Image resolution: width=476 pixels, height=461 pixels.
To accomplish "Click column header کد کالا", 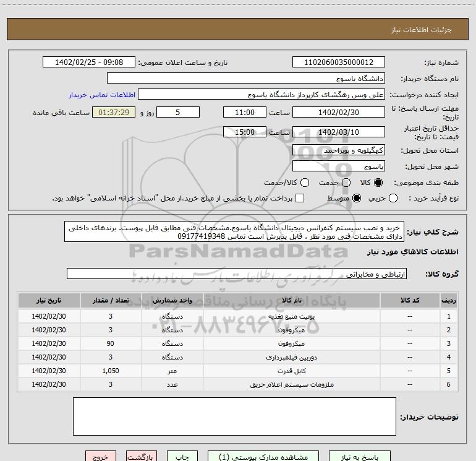I will [x=410, y=300].
